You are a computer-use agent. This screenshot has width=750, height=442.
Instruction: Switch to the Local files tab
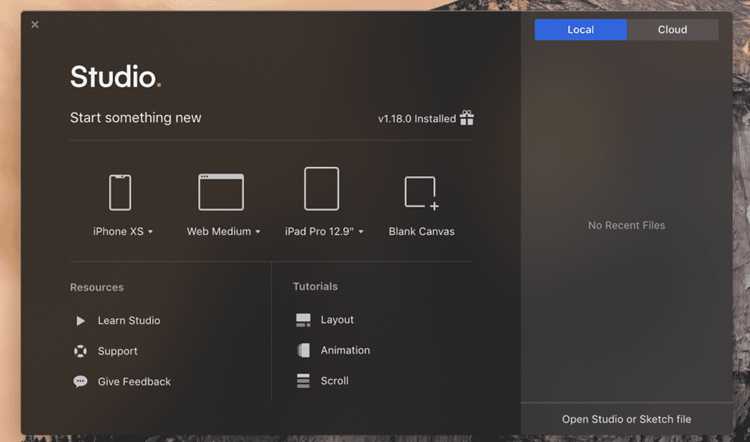click(x=581, y=30)
